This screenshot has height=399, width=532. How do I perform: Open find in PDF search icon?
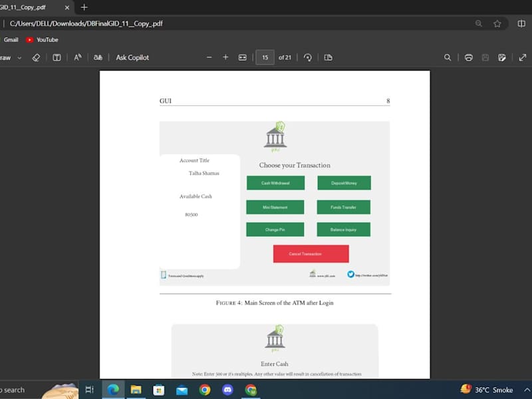click(x=448, y=58)
